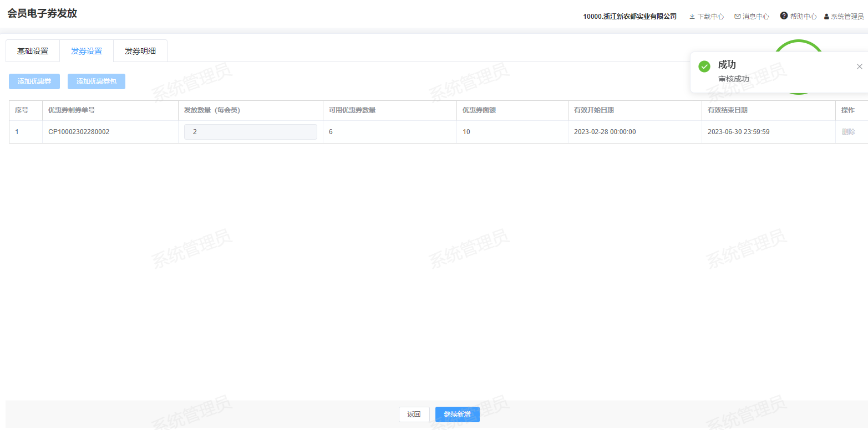
Task: Click the 成功 notification title
Action: pos(727,65)
